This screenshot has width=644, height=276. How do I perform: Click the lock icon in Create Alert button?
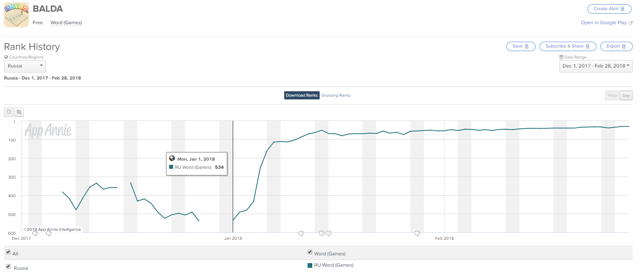(623, 9)
